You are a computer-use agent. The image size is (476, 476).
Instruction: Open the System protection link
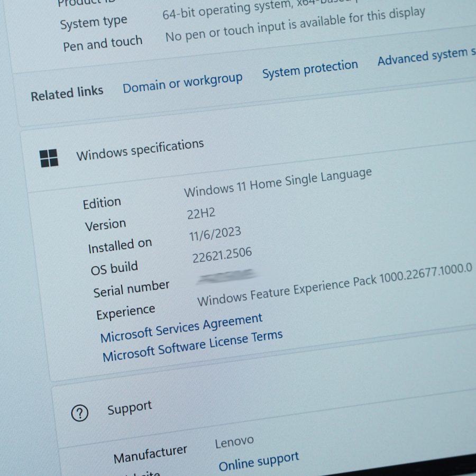pos(310,69)
